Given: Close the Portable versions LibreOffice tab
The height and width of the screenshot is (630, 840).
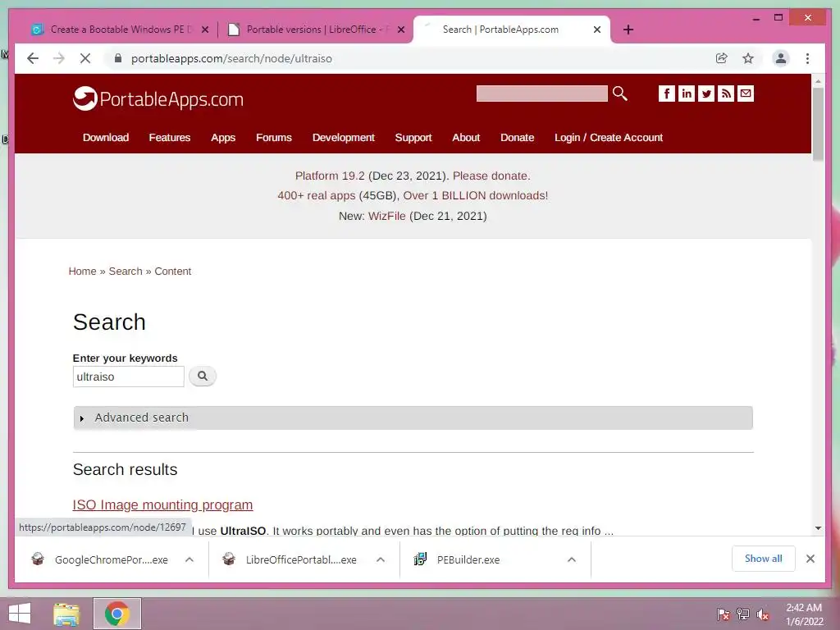Looking at the screenshot, I should pos(401,30).
